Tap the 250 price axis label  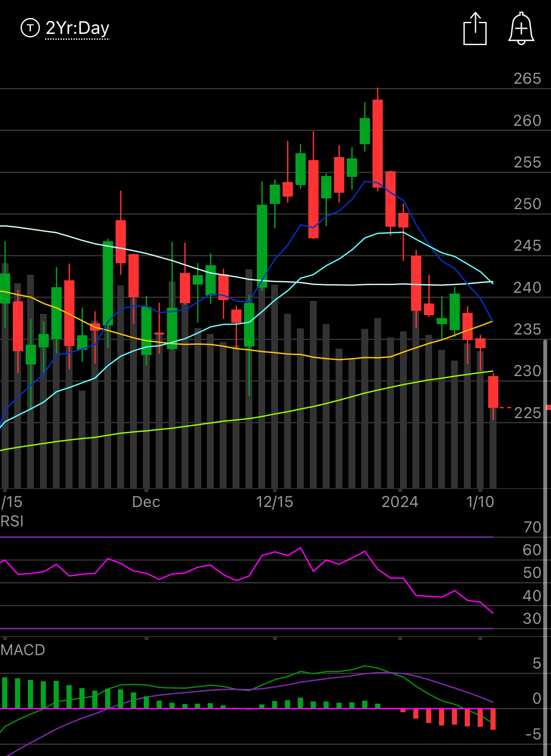(527, 204)
